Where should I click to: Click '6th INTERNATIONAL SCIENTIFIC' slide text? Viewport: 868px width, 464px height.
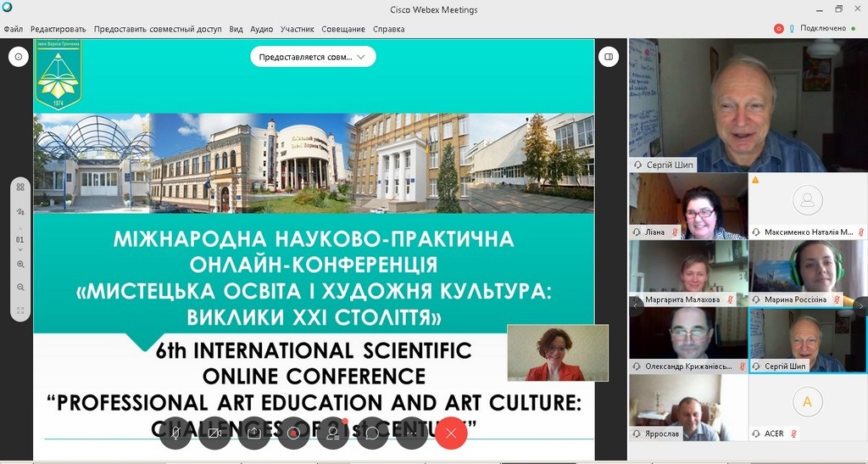[314, 350]
